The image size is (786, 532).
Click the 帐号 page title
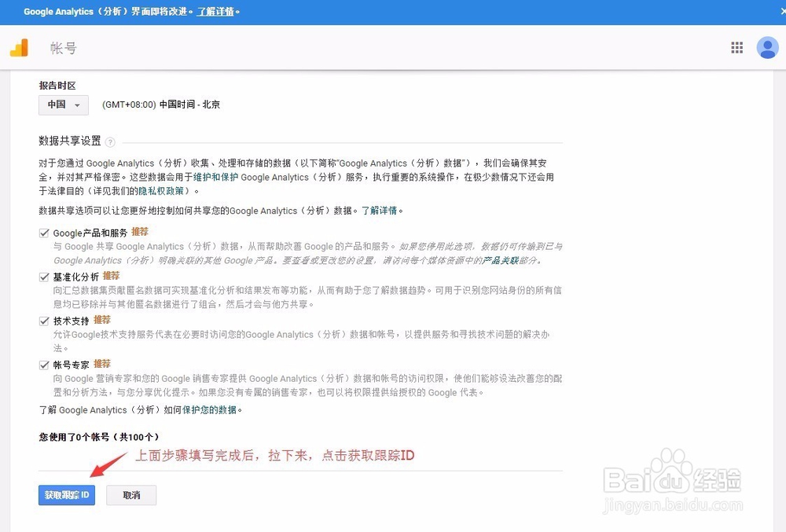tap(63, 47)
